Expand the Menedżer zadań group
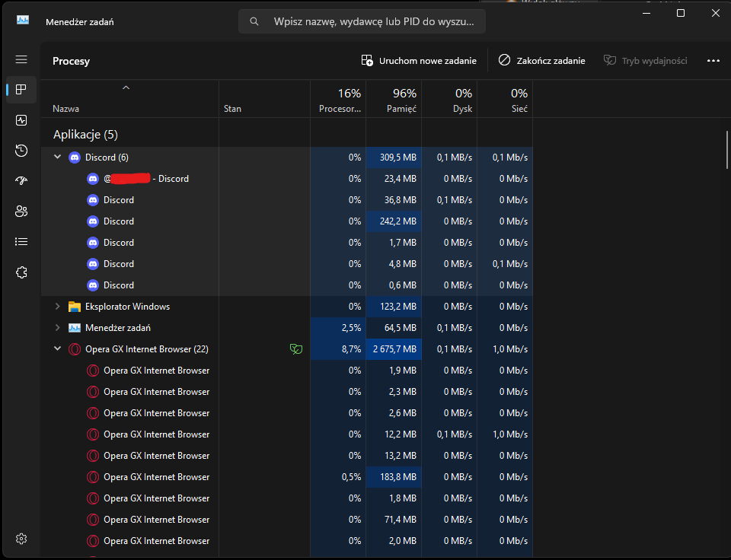731x560 pixels. [x=57, y=327]
